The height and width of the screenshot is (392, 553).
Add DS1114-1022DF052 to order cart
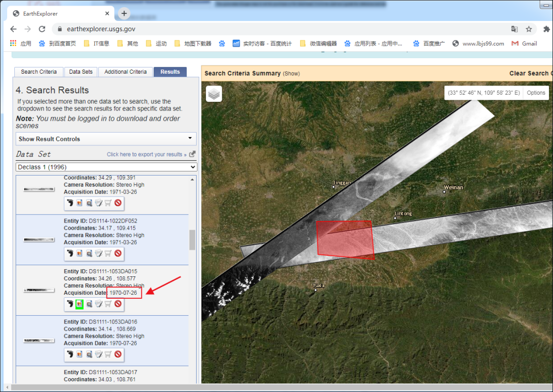108,253
